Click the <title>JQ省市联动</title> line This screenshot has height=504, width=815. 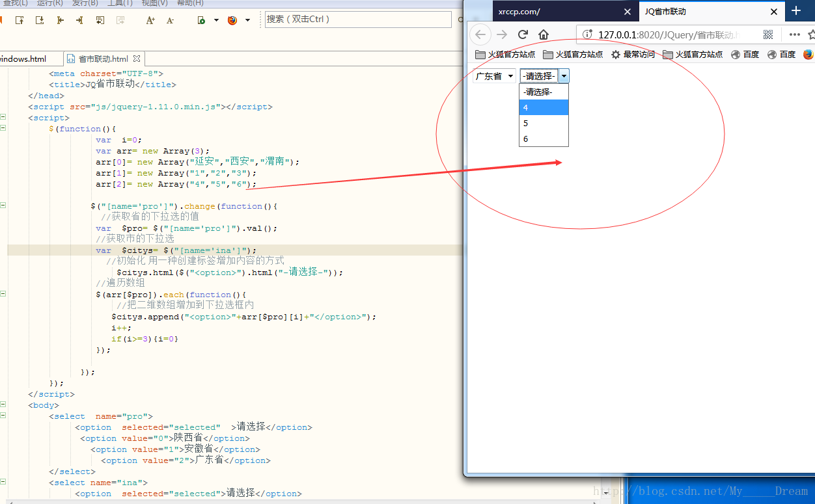(x=113, y=85)
